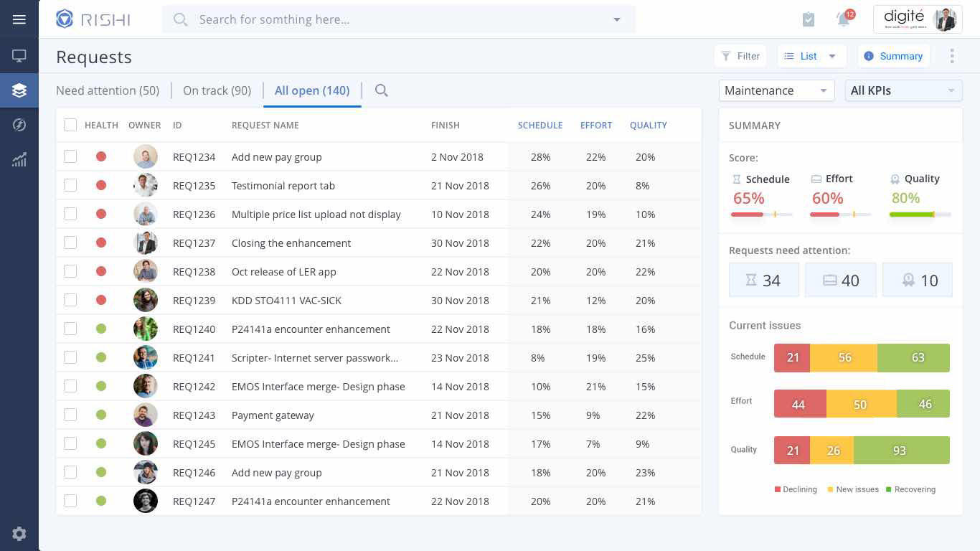980x551 pixels.
Task: Open notifications bell with 12 badge
Action: point(844,19)
